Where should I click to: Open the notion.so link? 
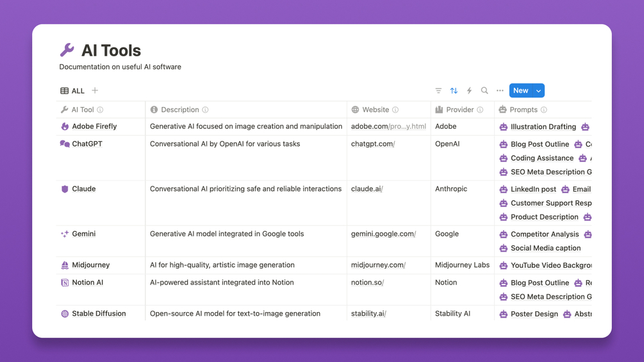(367, 283)
